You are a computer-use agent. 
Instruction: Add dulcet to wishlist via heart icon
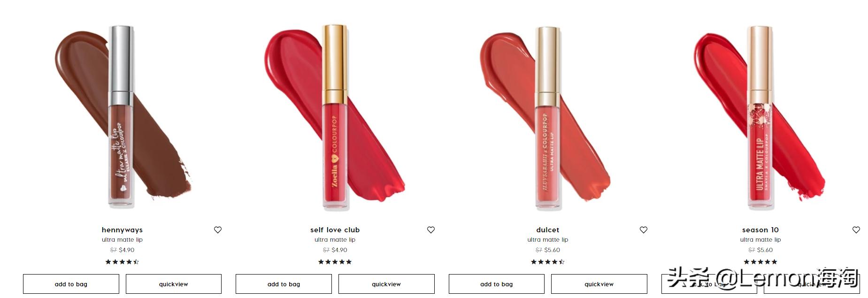tap(644, 230)
